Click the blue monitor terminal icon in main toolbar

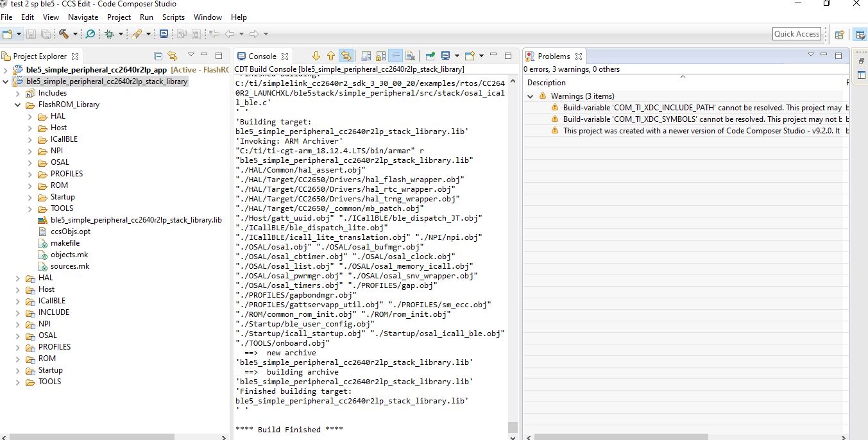tap(164, 34)
